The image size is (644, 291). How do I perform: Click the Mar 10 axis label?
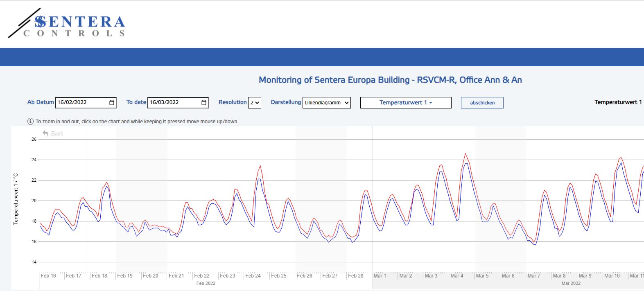(x=612, y=276)
